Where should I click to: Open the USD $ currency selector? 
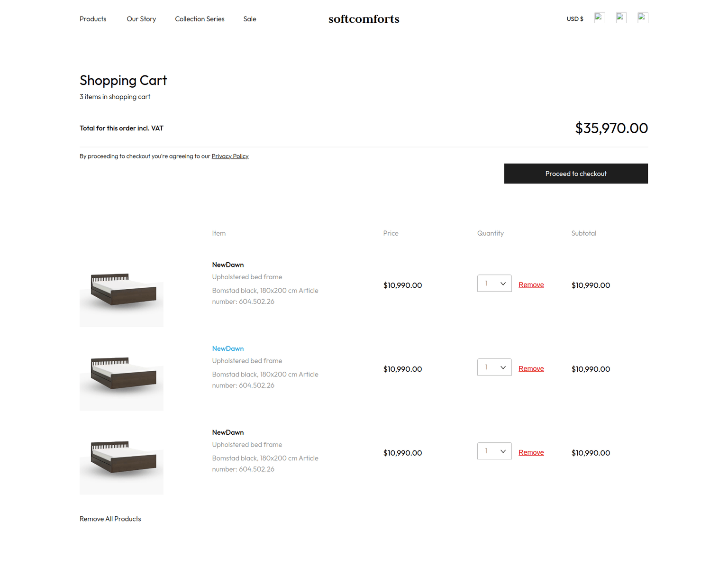(575, 19)
